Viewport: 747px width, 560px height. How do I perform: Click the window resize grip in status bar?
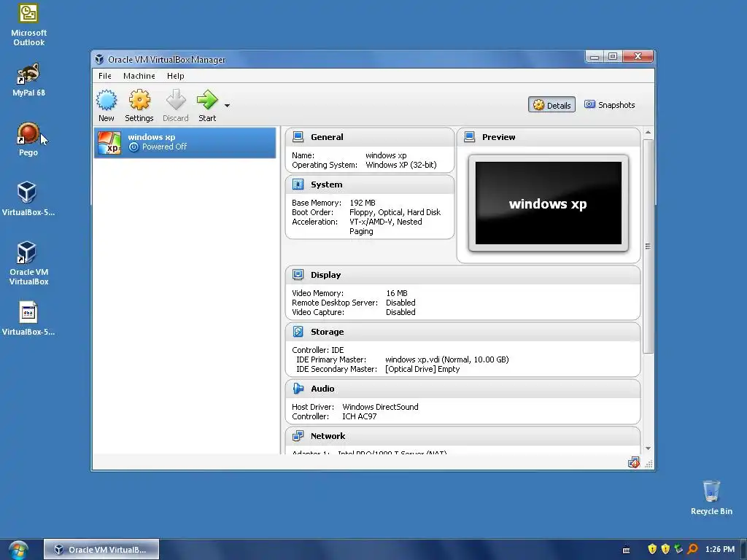tap(649, 464)
